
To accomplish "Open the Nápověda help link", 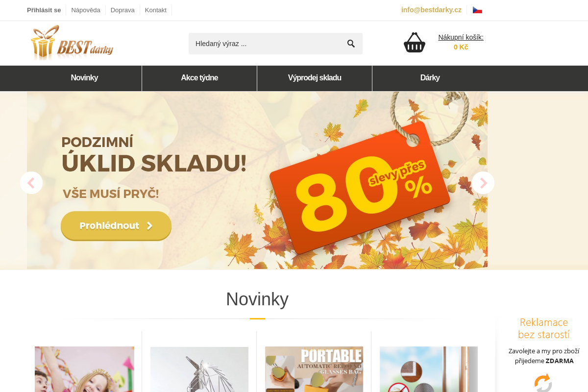I will tap(86, 10).
